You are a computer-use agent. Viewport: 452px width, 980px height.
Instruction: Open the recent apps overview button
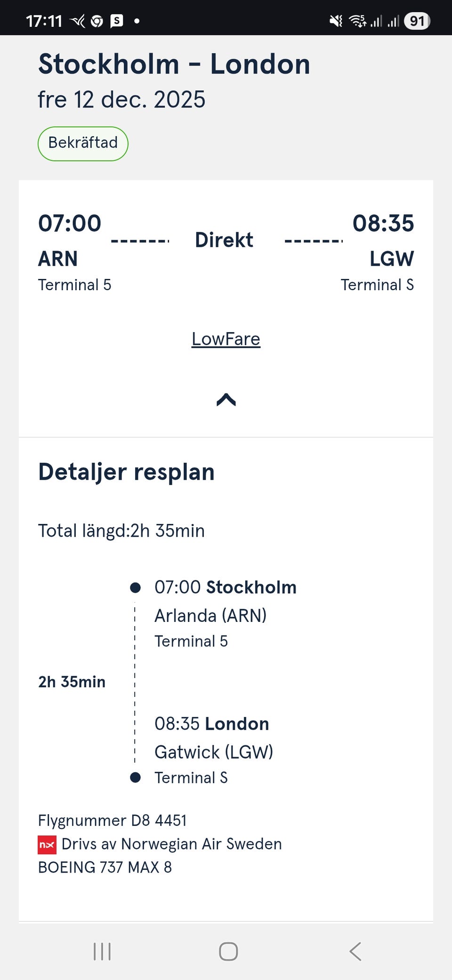(x=102, y=951)
